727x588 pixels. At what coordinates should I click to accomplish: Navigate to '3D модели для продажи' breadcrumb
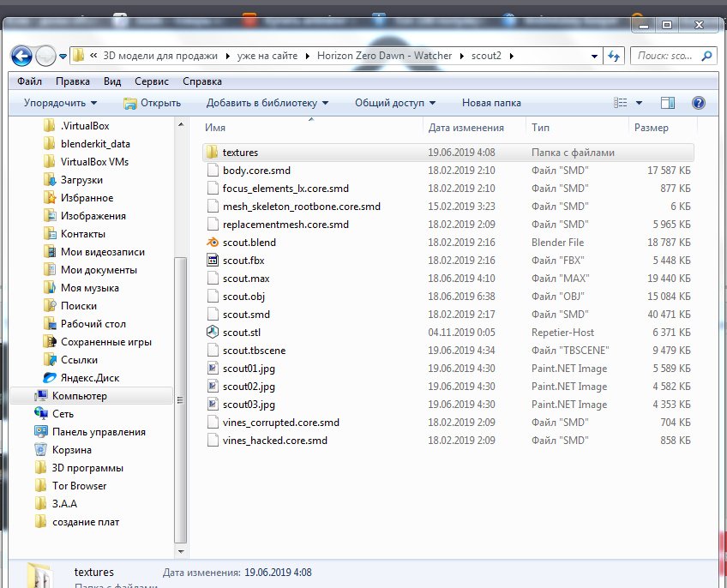pos(160,56)
